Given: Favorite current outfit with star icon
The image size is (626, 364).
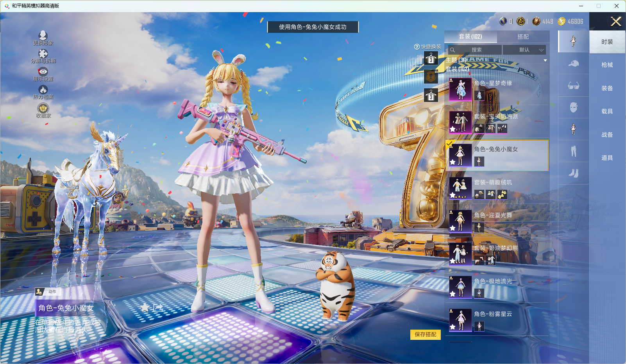Looking at the screenshot, I should pos(145,307).
